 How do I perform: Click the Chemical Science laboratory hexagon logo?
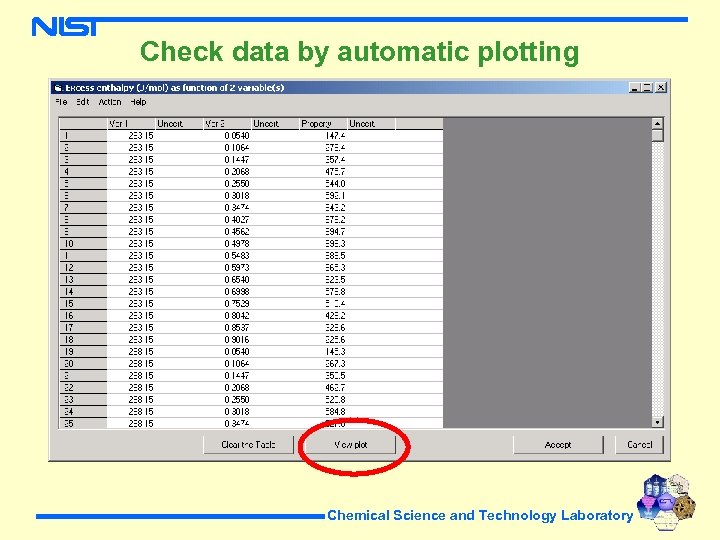[x=666, y=503]
